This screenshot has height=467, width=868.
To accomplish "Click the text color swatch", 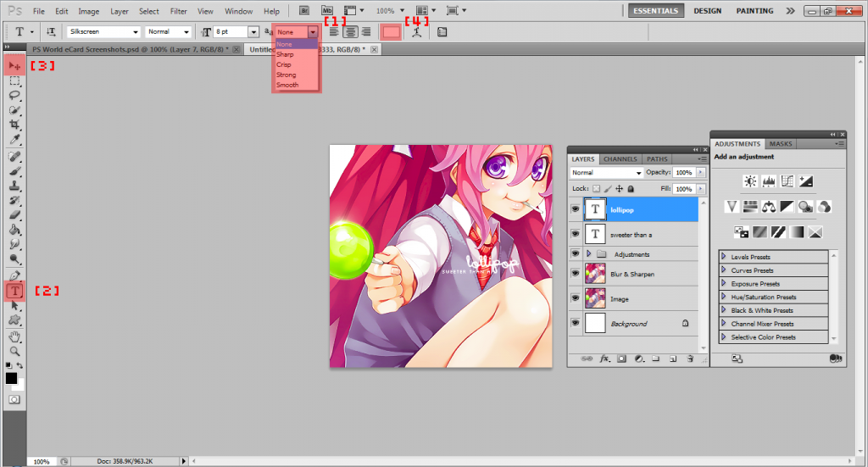I will click(x=391, y=31).
